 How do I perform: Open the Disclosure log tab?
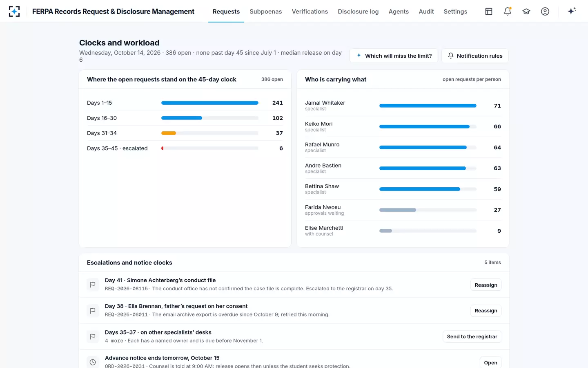358,11
